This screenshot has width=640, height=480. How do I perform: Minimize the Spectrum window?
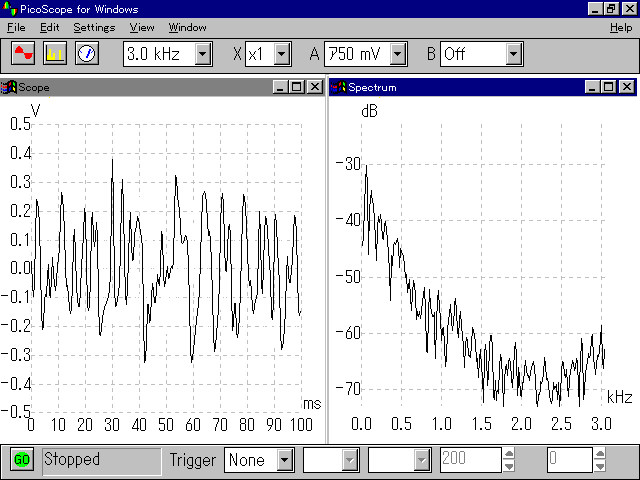coord(592,87)
